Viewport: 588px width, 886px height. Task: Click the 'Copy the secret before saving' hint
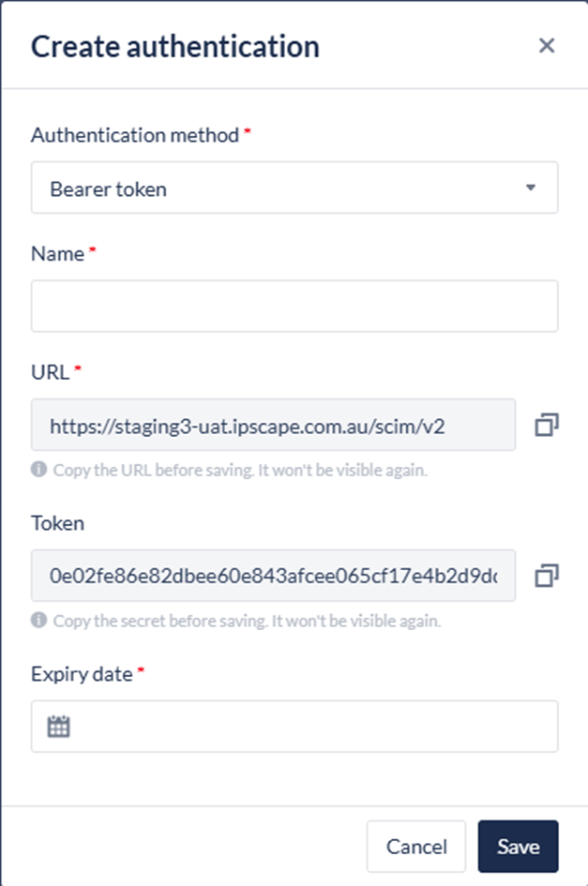[x=247, y=621]
